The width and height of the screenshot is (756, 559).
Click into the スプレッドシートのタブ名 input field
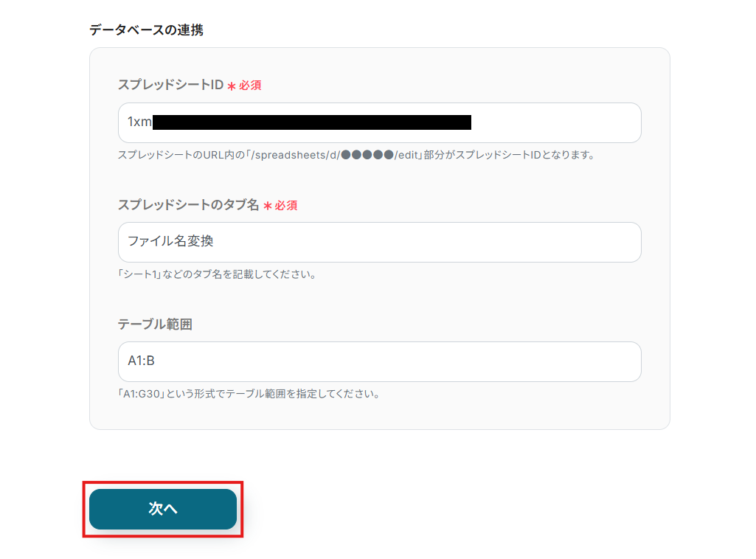pos(379,242)
